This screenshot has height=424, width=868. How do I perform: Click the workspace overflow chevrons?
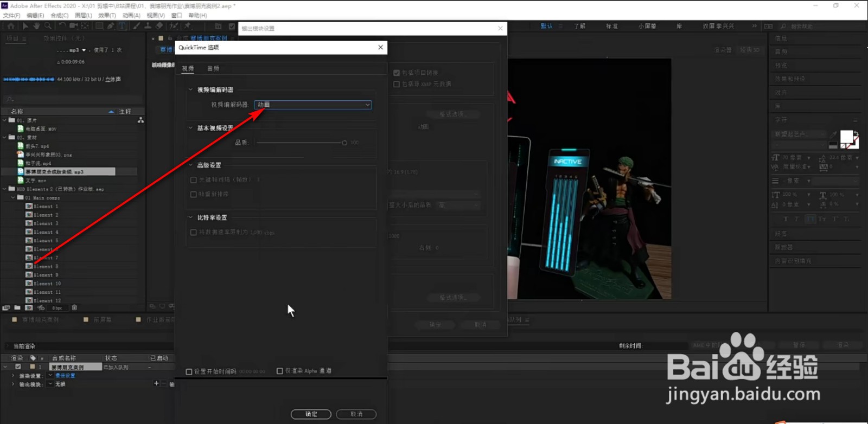pos(754,26)
